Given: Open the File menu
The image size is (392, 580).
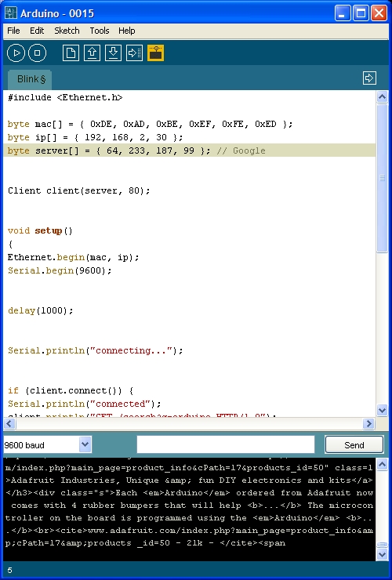Looking at the screenshot, I should click(13, 31).
